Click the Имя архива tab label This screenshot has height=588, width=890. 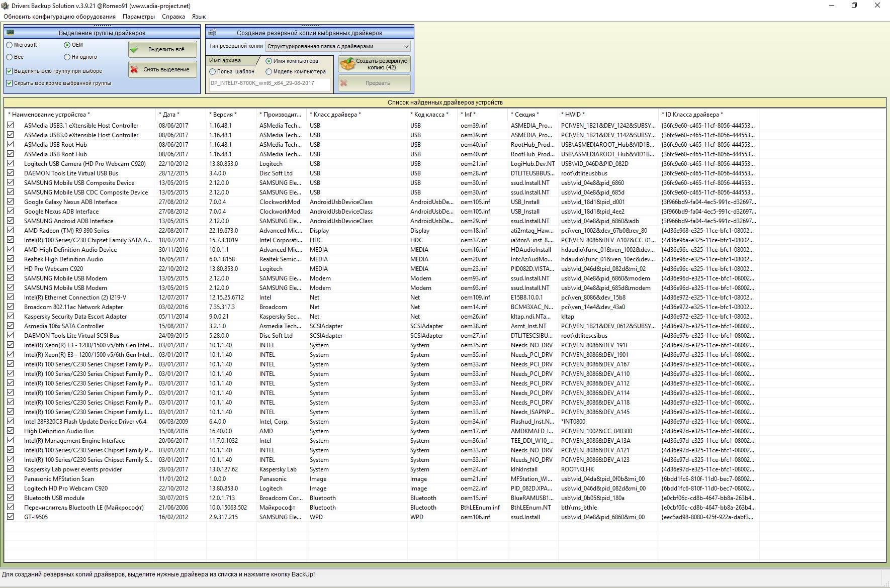point(225,60)
